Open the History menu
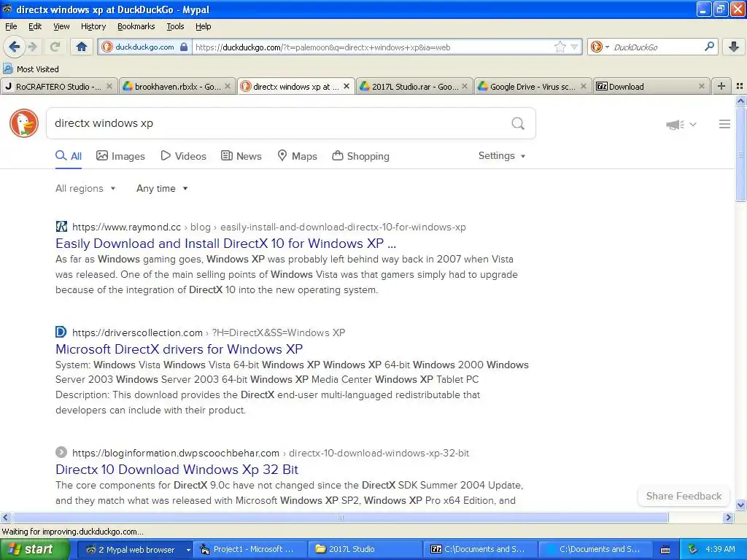This screenshot has width=747, height=560. (x=93, y=26)
